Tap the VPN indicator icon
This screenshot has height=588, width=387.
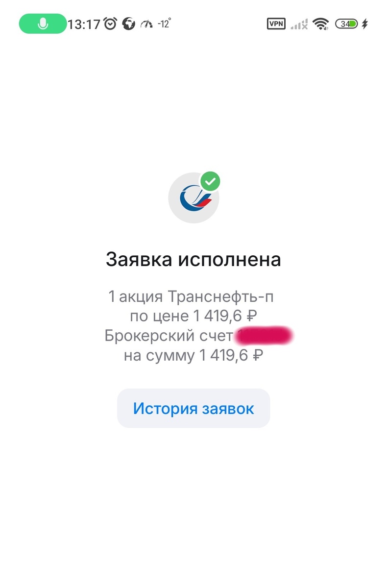coord(276,24)
